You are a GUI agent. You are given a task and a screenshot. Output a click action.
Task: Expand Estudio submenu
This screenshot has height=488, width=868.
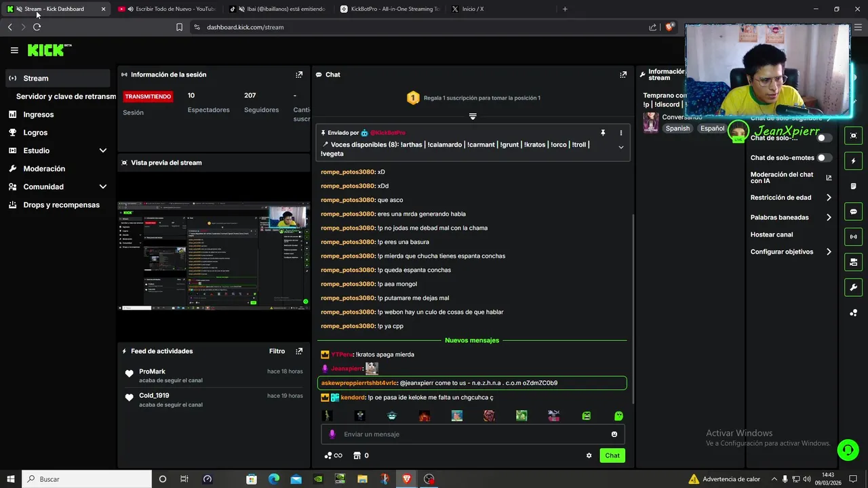point(103,150)
